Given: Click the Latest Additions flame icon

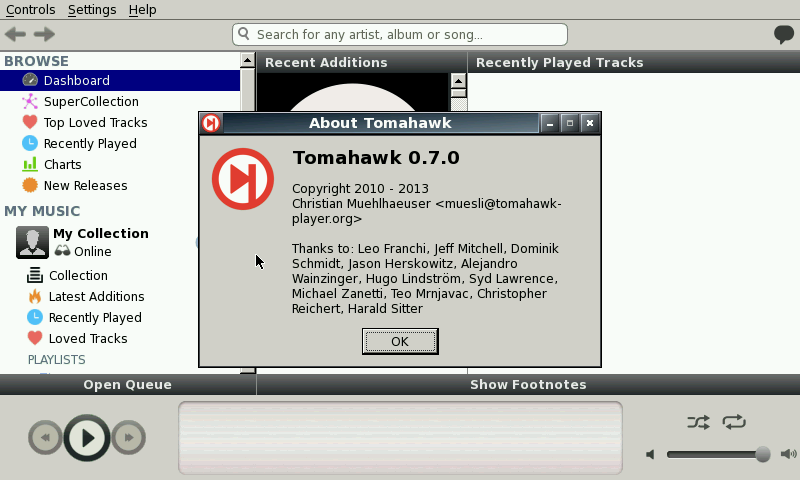Looking at the screenshot, I should 35,296.
